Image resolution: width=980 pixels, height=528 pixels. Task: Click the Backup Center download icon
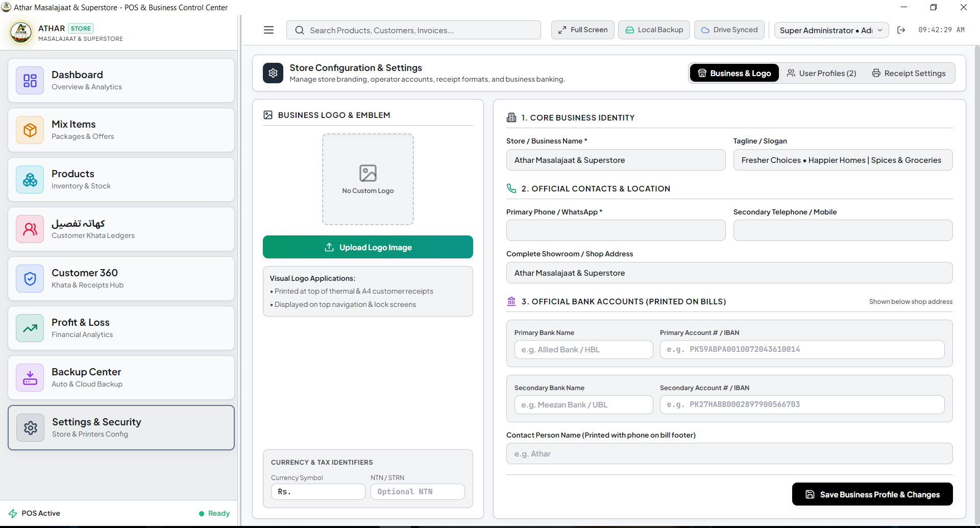(30, 378)
